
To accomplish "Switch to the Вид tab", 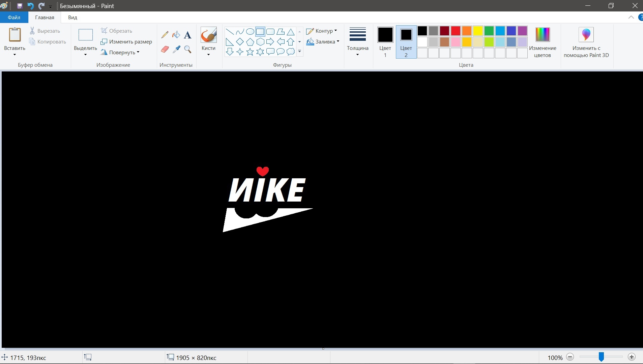I will [x=72, y=17].
